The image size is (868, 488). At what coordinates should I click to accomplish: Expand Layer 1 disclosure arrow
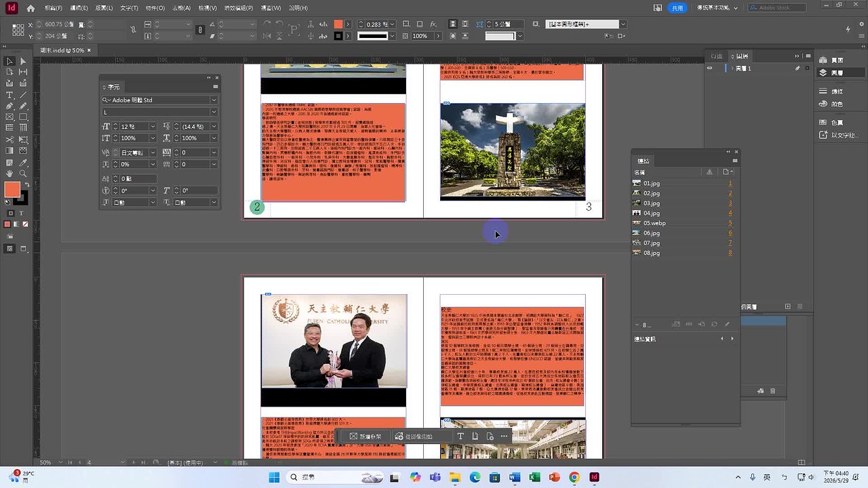coord(732,68)
